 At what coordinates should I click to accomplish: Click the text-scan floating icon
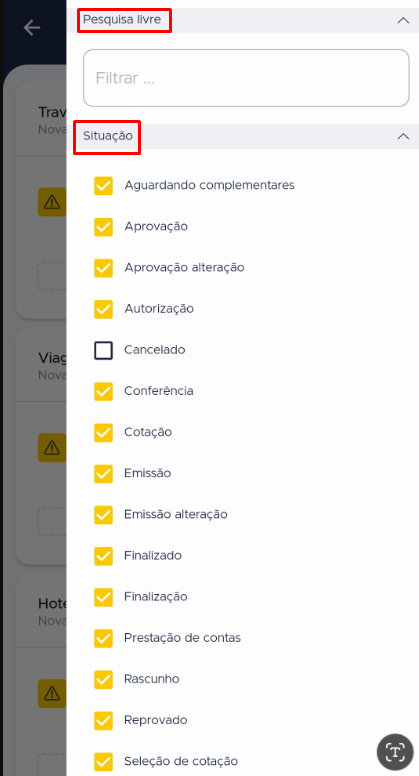click(395, 752)
